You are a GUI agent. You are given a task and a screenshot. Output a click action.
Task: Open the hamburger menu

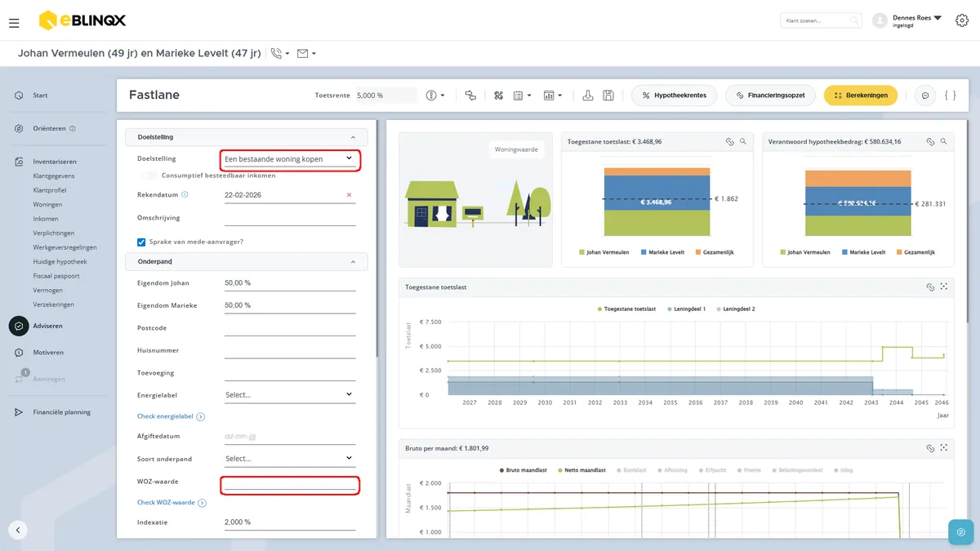pos(14,23)
